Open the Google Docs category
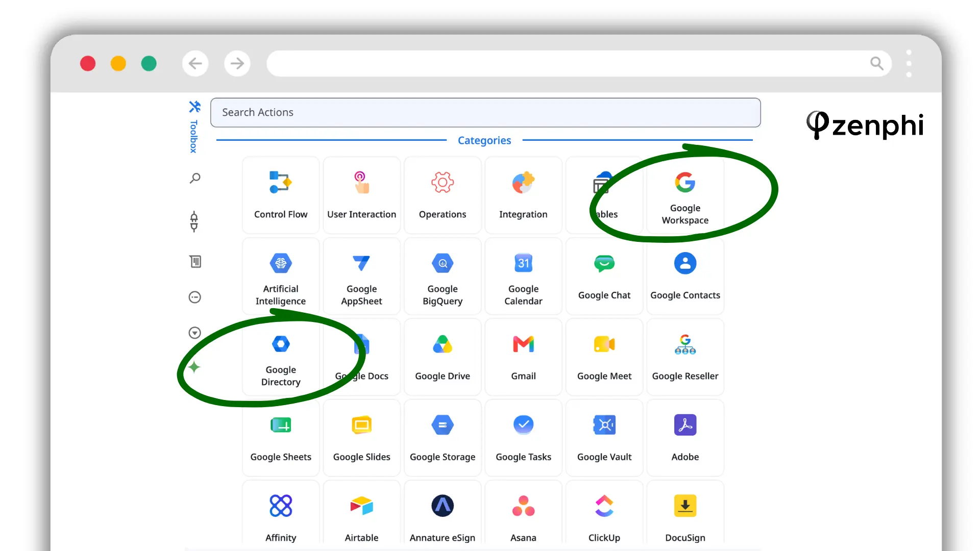 361,357
